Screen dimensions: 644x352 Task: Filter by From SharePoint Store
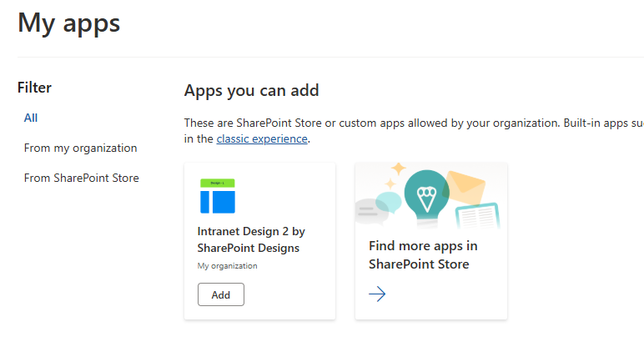click(81, 178)
